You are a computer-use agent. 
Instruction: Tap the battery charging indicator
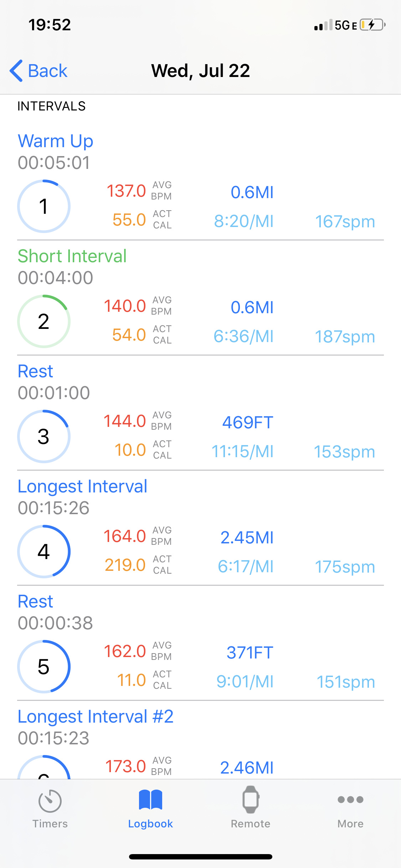pyautogui.click(x=372, y=25)
